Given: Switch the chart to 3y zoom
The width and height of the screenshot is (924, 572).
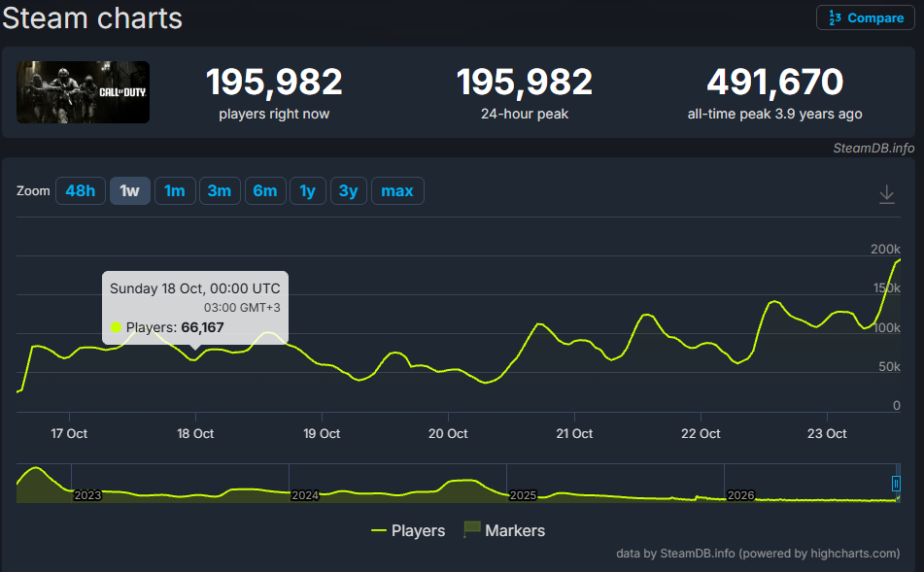Looking at the screenshot, I should 348,191.
